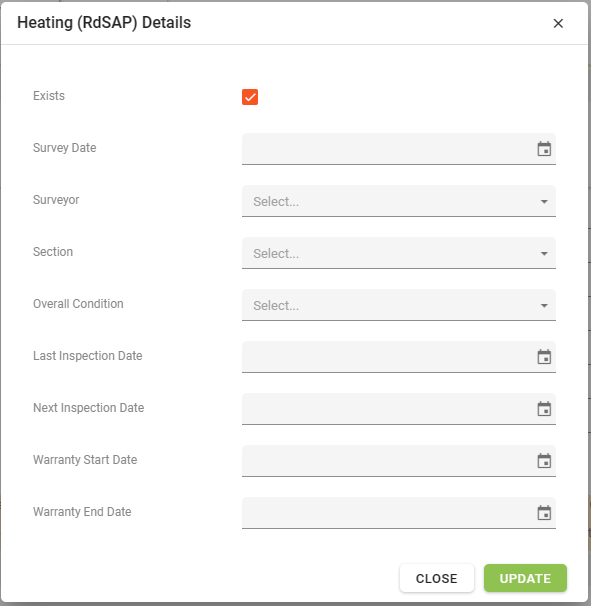Open the Overall Condition Select... box

coord(399,305)
